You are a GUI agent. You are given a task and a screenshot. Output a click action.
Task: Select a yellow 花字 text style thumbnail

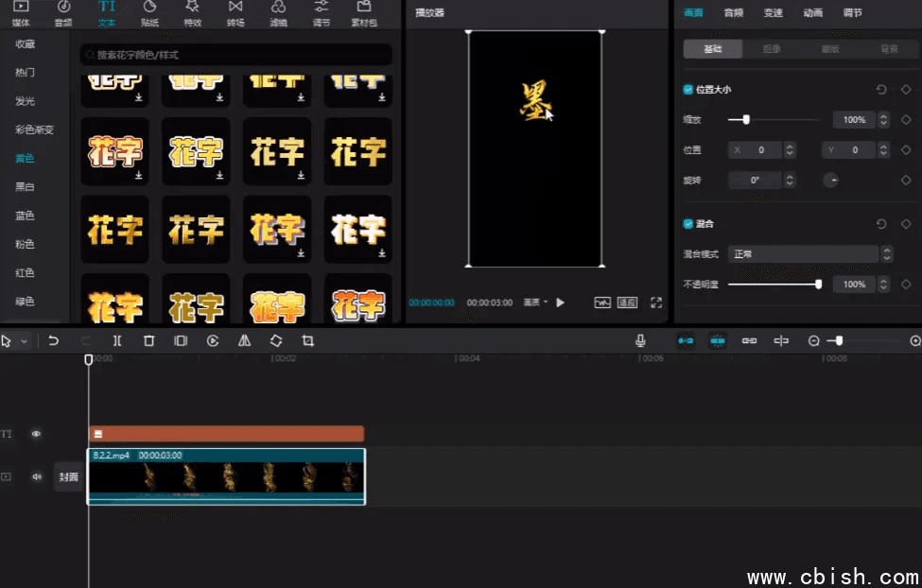coord(276,151)
